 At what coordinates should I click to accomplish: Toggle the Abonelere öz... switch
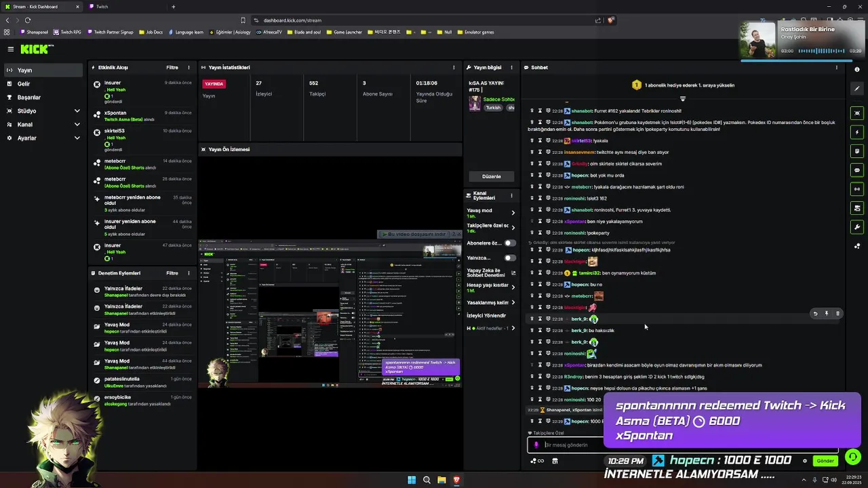[510, 243]
